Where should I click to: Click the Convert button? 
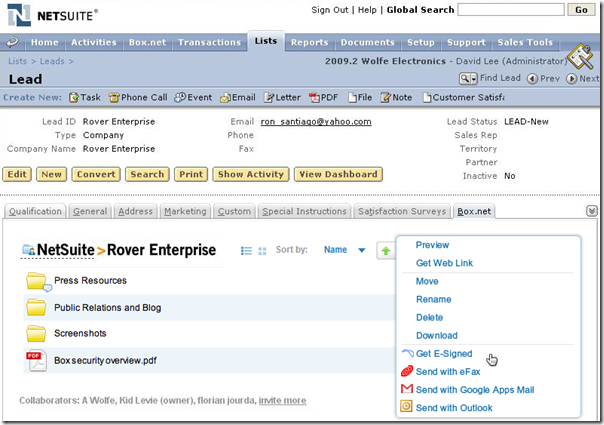96,175
